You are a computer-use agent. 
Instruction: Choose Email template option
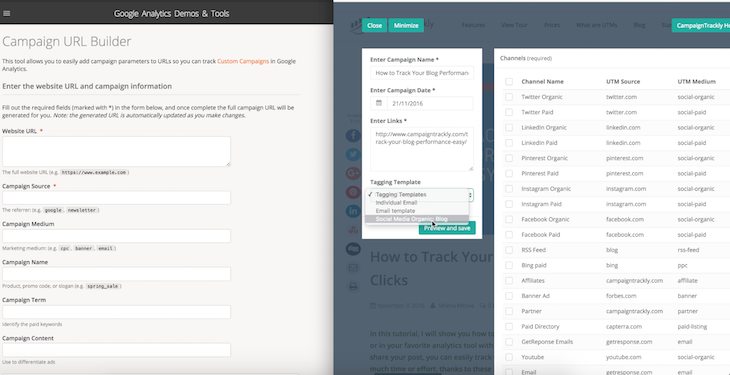[416, 211]
